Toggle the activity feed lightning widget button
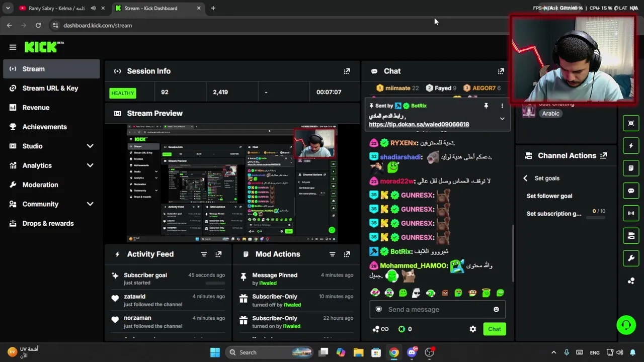 coord(631,146)
